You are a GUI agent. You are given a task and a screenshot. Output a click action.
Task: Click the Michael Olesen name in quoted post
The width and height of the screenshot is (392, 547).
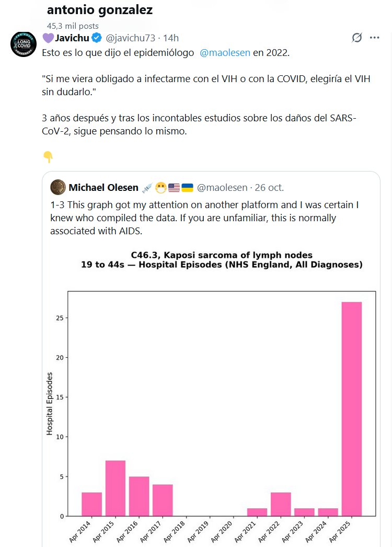[103, 187]
